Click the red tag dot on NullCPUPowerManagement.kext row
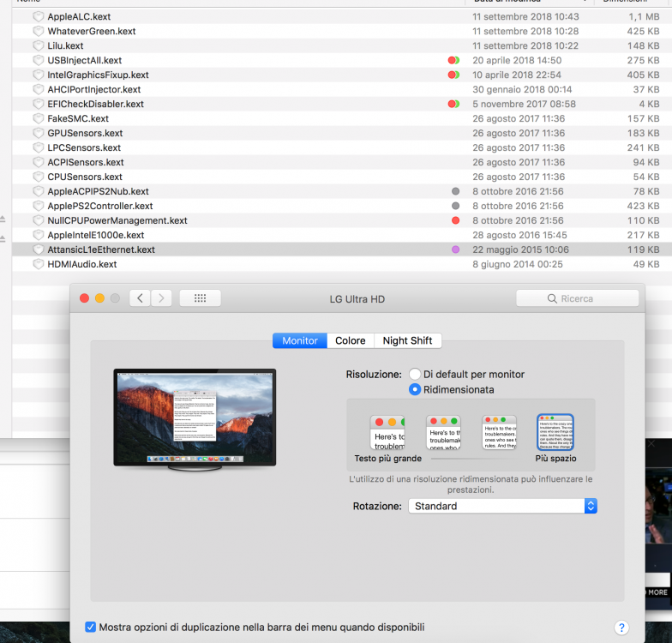The image size is (672, 643). point(456,221)
